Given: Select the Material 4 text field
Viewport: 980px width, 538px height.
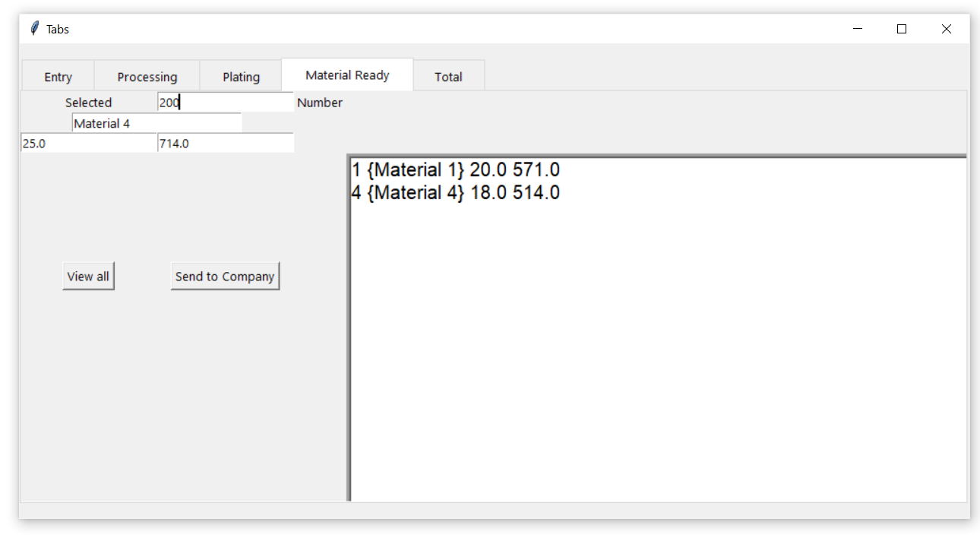Looking at the screenshot, I should [x=156, y=122].
